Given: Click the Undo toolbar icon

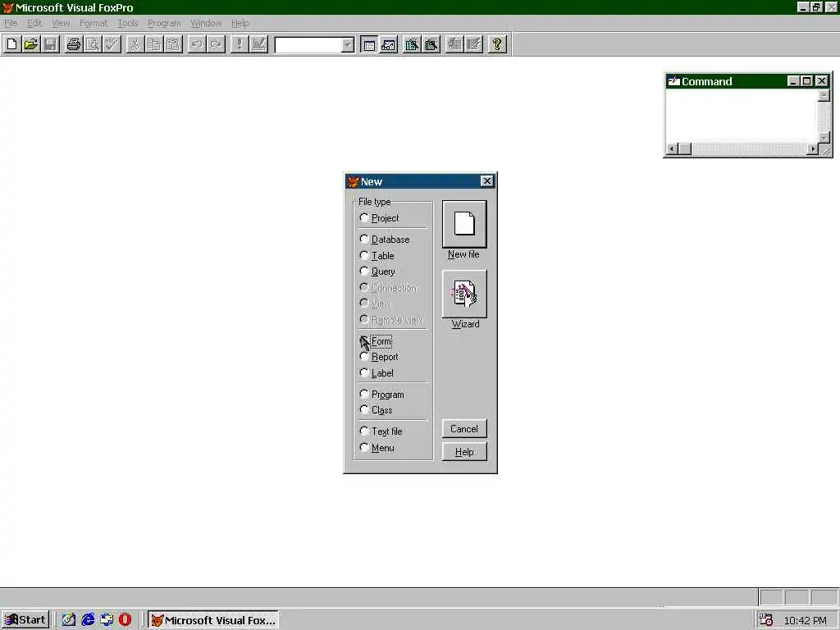Looking at the screenshot, I should [x=197, y=44].
